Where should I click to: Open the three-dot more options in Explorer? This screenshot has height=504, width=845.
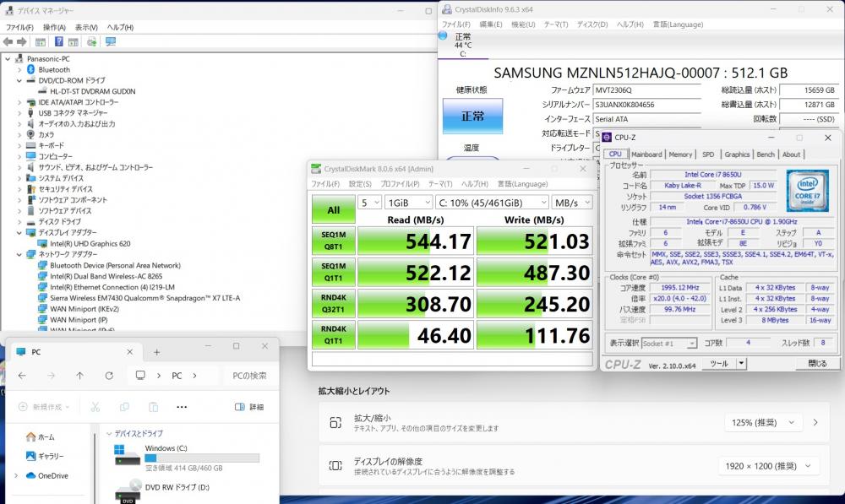click(182, 407)
